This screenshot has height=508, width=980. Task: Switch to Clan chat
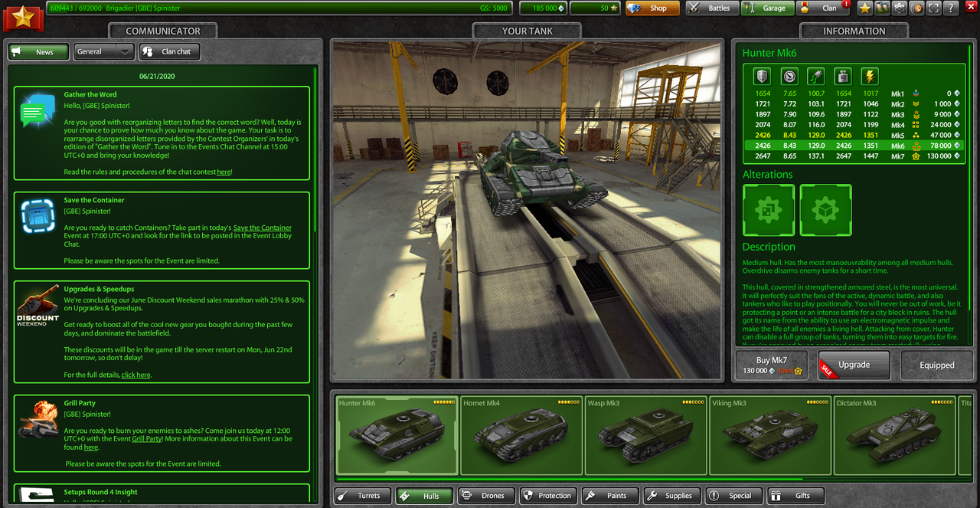(169, 51)
